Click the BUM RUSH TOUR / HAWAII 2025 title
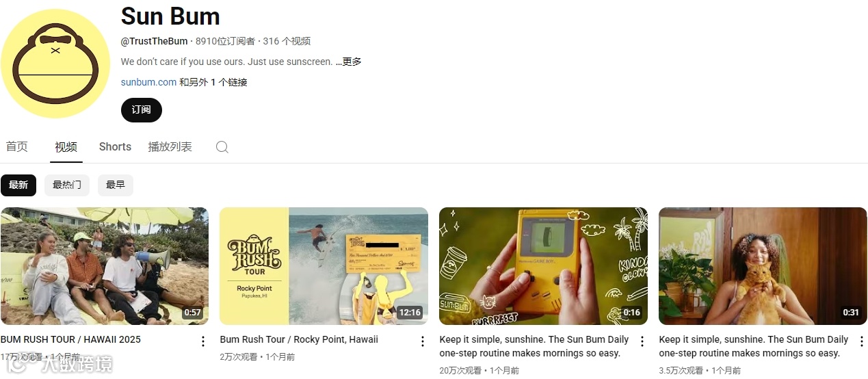868x379 pixels. click(x=71, y=339)
